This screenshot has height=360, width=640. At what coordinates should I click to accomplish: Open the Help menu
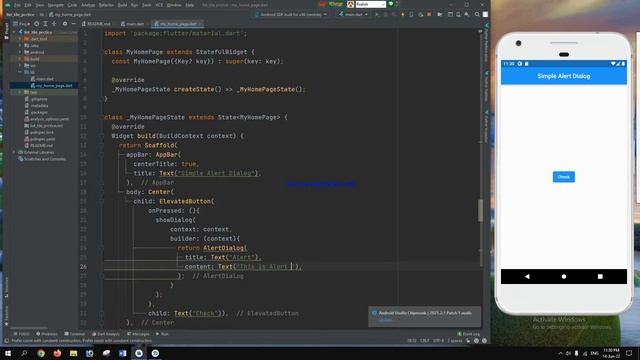(x=190, y=5)
